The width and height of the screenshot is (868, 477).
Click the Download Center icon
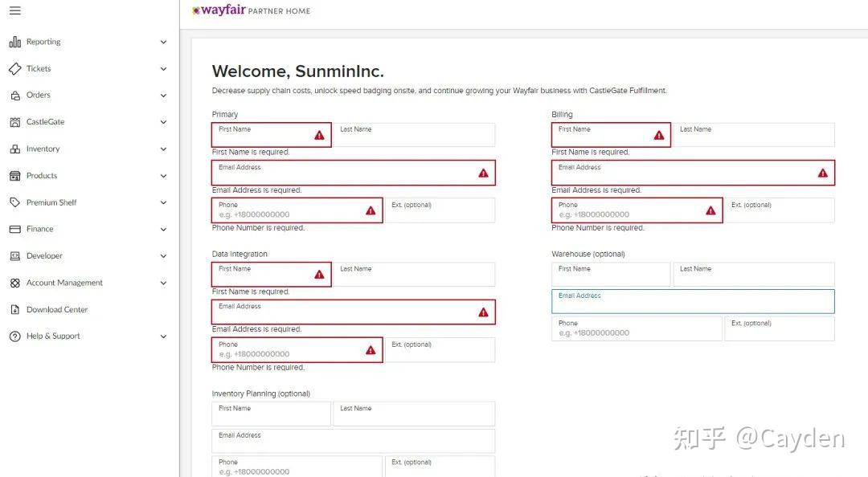pos(14,310)
